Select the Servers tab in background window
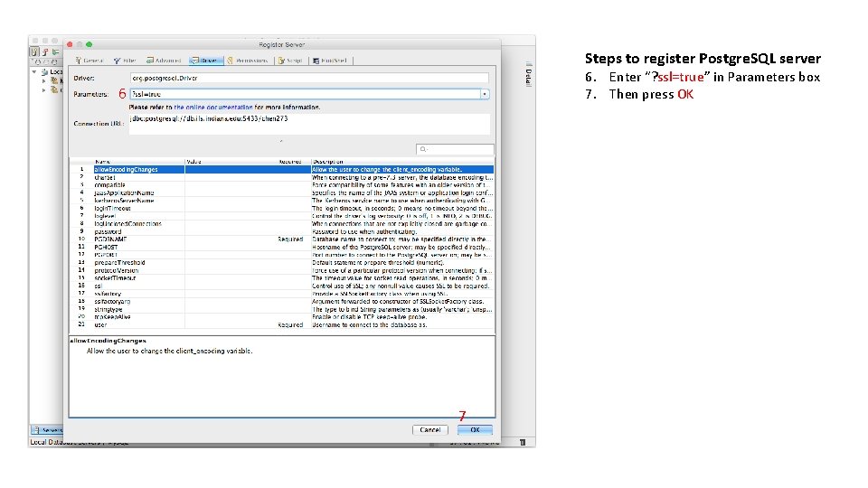Image resolution: width=868 pixels, height=488 pixels. point(47,430)
